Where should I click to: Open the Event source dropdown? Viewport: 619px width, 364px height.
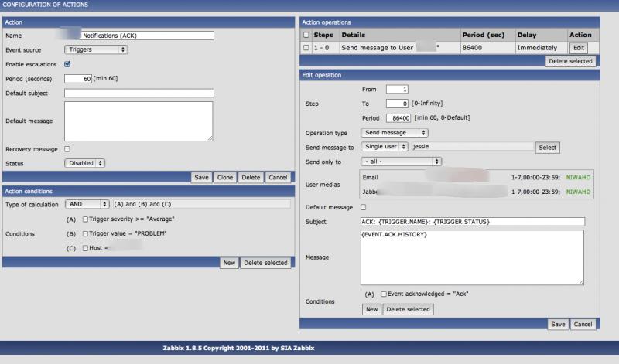[96, 49]
